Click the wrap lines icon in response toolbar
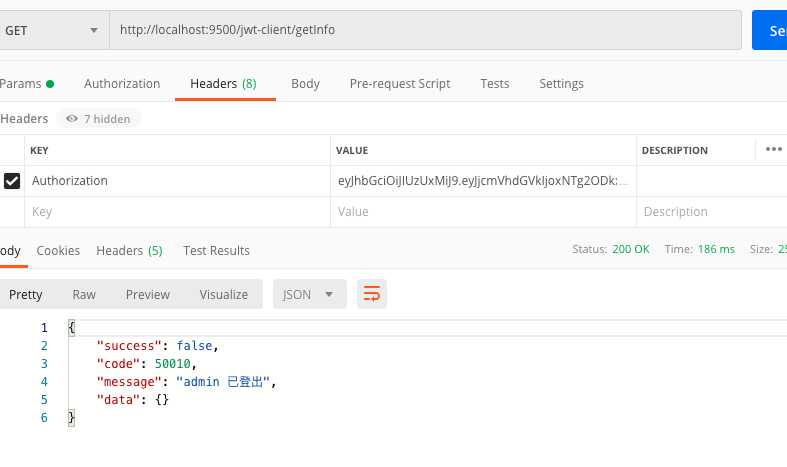Screen dimensions: 787x467 click(x=372, y=294)
